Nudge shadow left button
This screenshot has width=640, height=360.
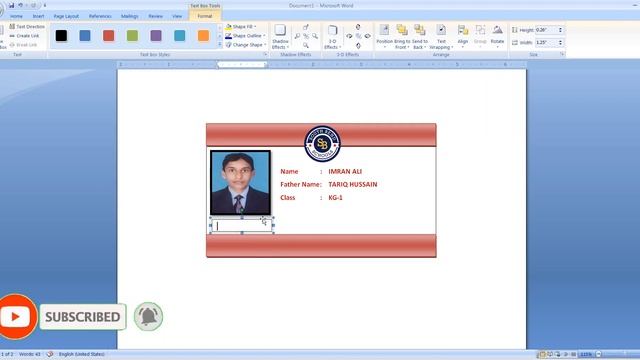coord(297,36)
